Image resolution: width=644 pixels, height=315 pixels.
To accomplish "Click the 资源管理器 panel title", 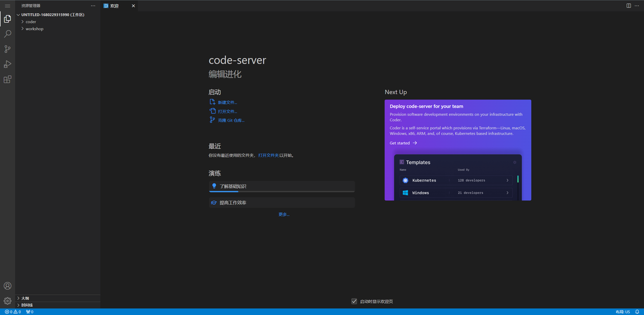I will point(31,6).
